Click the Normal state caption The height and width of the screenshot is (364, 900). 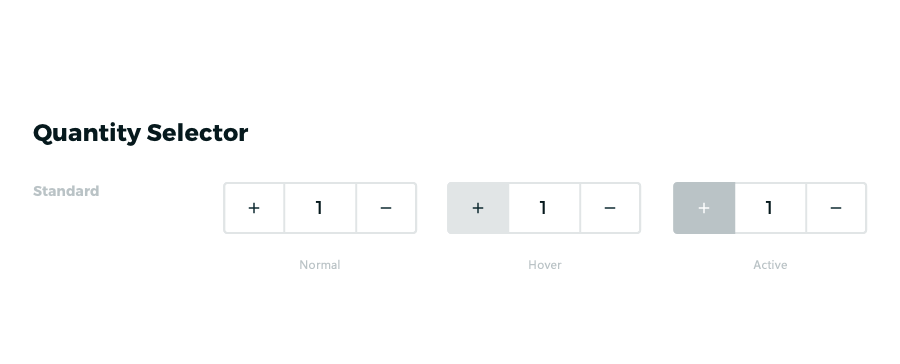[x=320, y=265]
